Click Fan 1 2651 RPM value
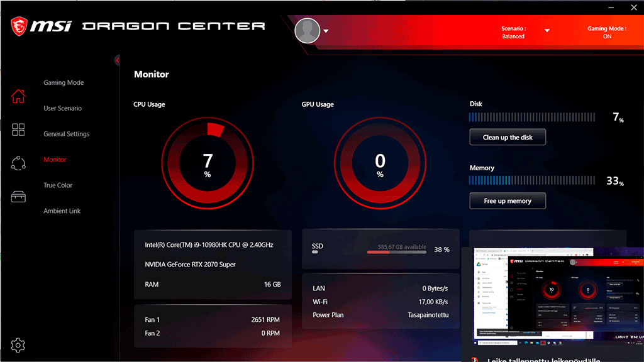This screenshot has height=362, width=644. (265, 320)
